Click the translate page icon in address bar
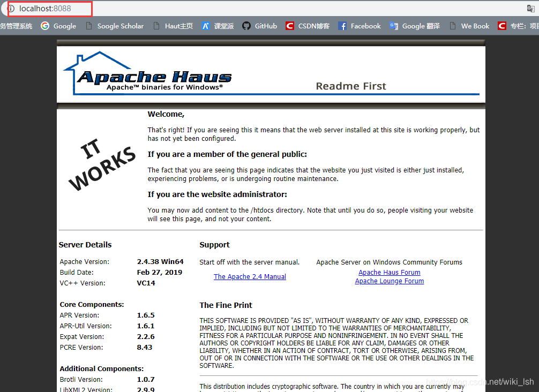 pos(531,9)
